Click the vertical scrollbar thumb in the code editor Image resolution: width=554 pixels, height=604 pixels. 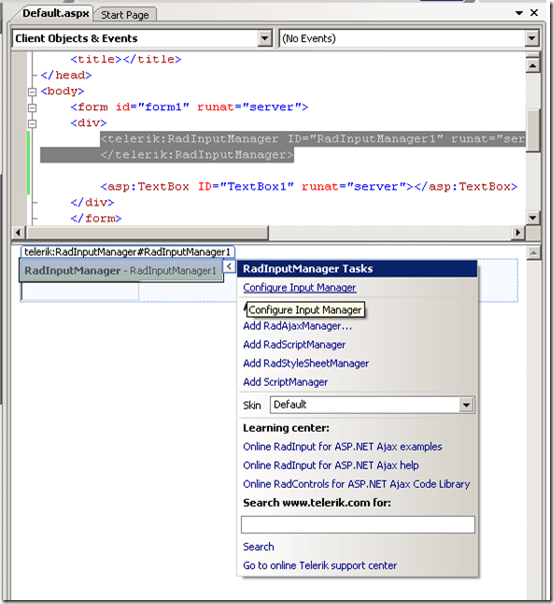point(533,130)
